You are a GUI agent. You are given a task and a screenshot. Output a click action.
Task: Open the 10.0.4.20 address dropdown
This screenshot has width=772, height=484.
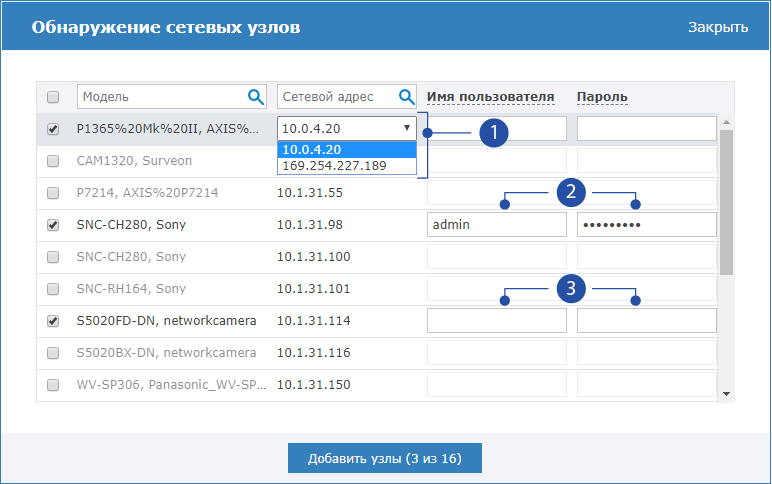tap(346, 128)
